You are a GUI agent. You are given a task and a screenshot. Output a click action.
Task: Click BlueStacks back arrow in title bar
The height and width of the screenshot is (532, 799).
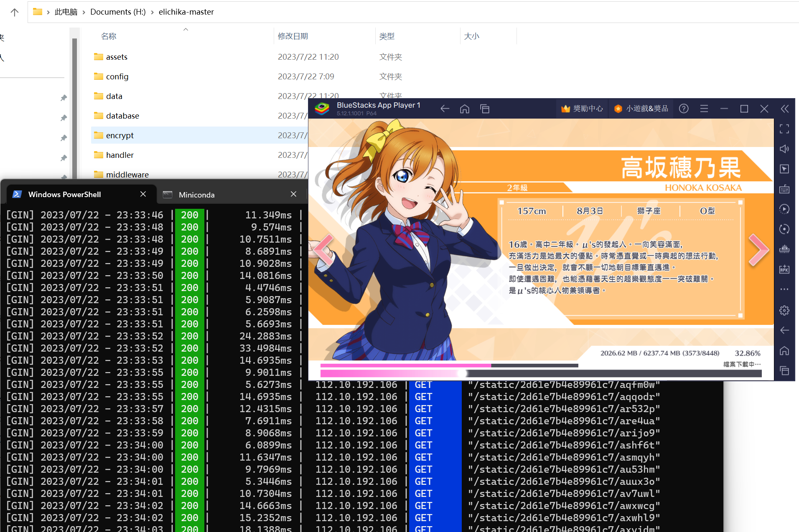(x=445, y=109)
